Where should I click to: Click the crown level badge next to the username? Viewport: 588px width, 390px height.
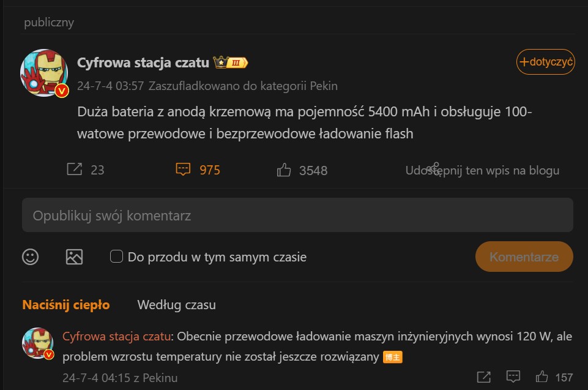click(x=230, y=62)
